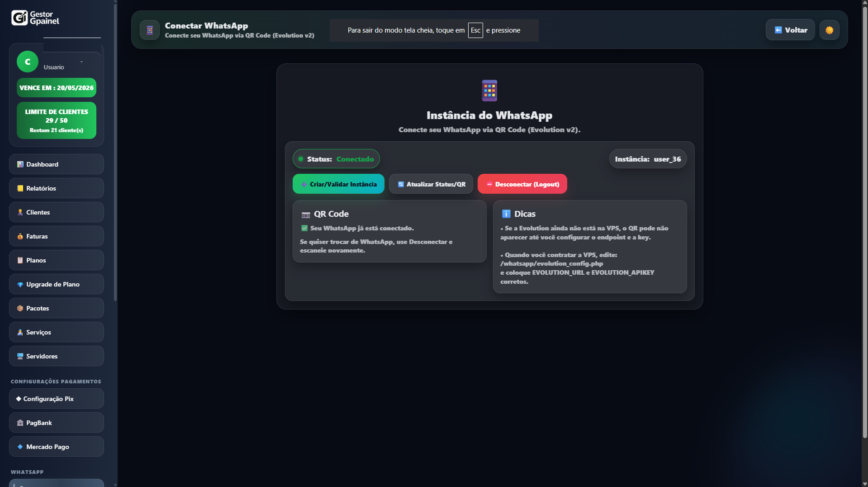Click the phone icon above Instância do WhatsApp

click(x=489, y=90)
